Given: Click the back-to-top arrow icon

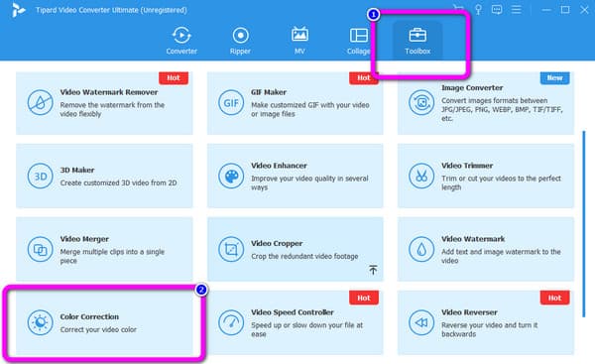Looking at the screenshot, I should [373, 270].
